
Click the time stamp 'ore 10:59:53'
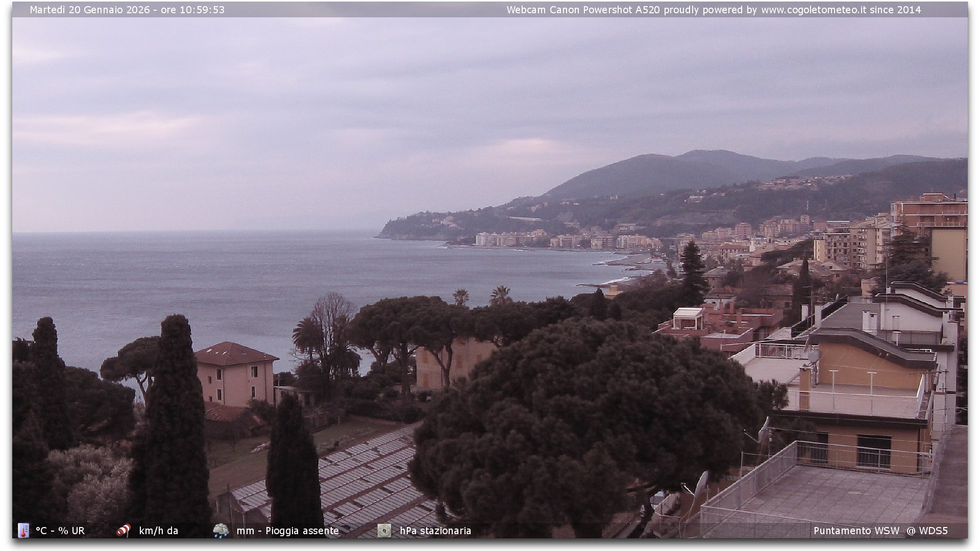tap(192, 10)
